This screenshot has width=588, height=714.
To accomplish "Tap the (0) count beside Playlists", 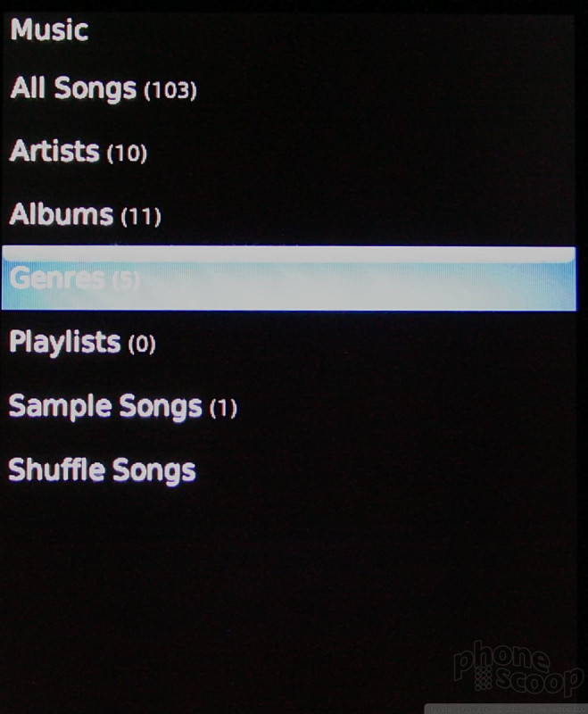I will click(x=142, y=344).
